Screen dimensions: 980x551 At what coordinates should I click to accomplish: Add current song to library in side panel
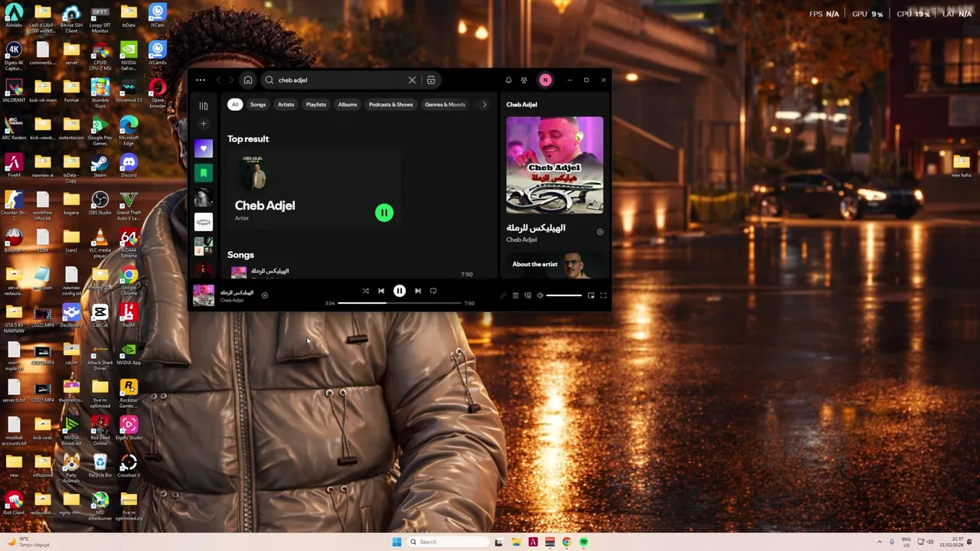coord(599,231)
